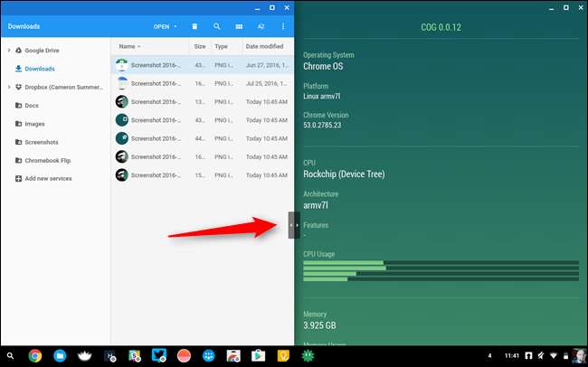Expand the Dropbox tree arrow
Screen dimensions: 588x367
pyautogui.click(x=9, y=87)
